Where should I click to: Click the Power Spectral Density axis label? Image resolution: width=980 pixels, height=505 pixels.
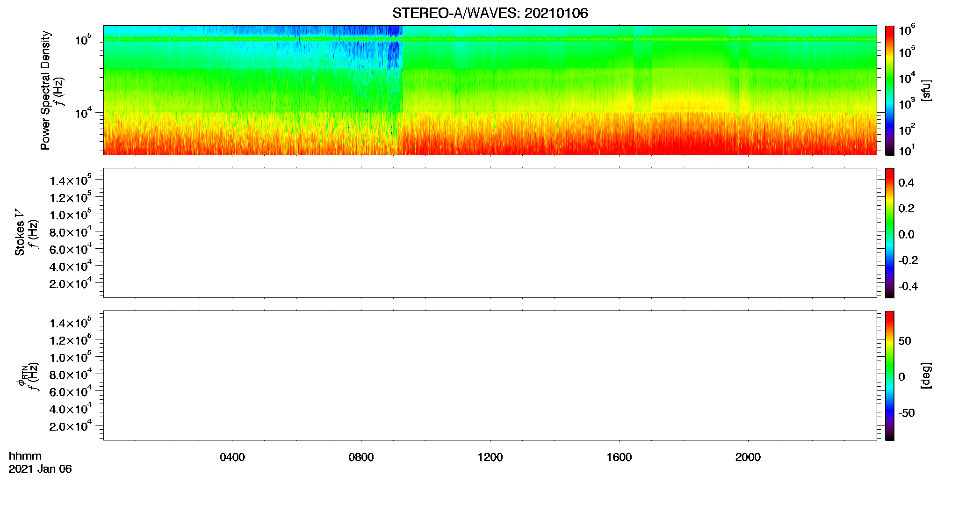point(45,90)
